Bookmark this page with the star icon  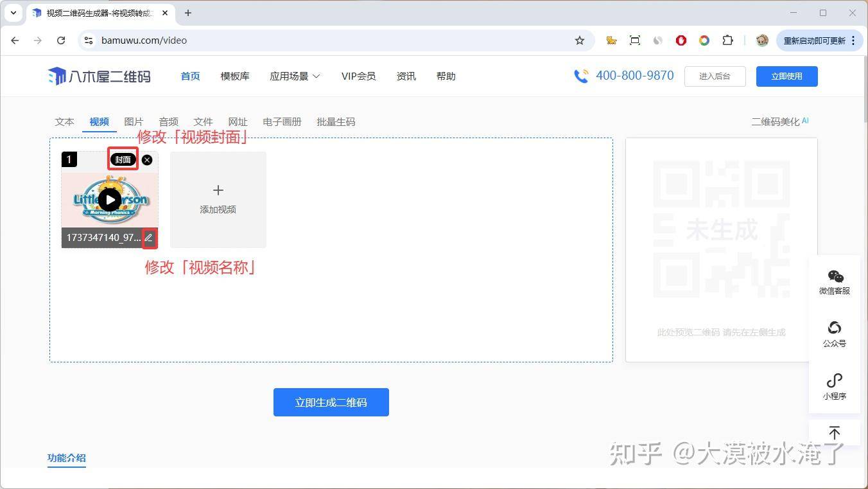pos(580,40)
